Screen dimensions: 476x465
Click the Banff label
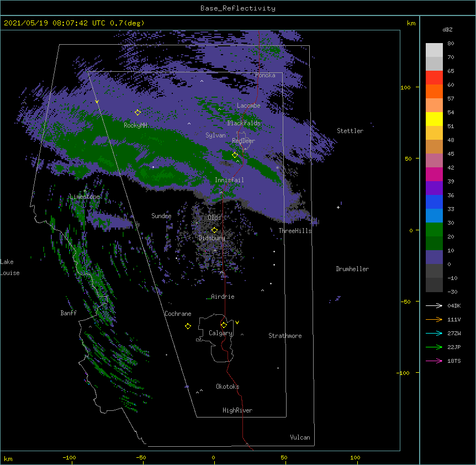[68, 313]
